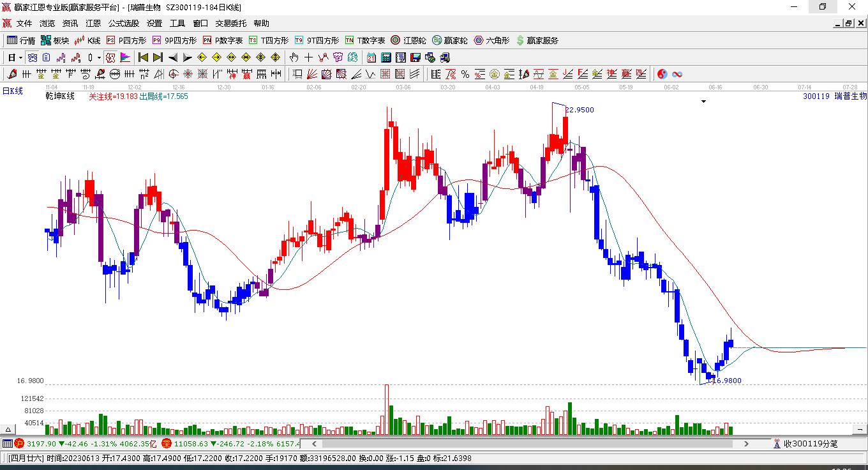This screenshot has width=868, height=470.
Task: Jump to first bar with skip-back icon
Action: point(143,57)
